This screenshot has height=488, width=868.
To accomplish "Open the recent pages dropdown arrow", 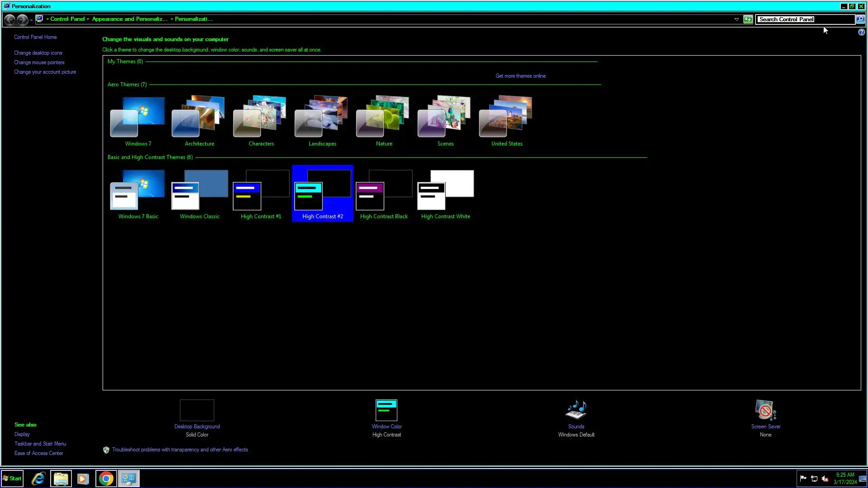I will pyautogui.click(x=31, y=20).
